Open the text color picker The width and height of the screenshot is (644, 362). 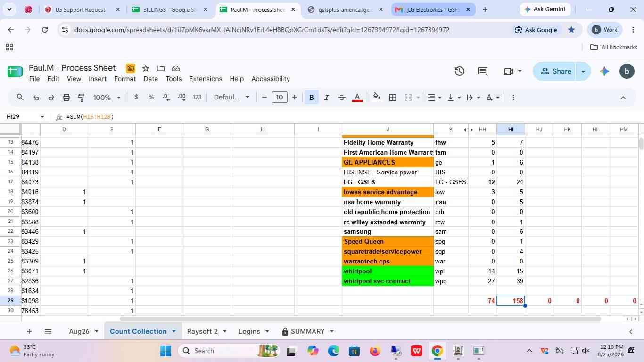tap(357, 98)
